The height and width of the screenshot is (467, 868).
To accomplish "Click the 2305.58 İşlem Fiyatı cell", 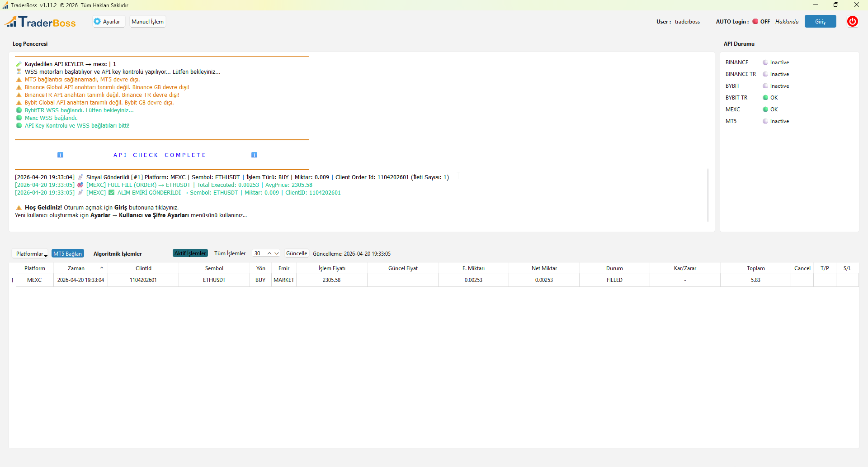I will pos(331,280).
